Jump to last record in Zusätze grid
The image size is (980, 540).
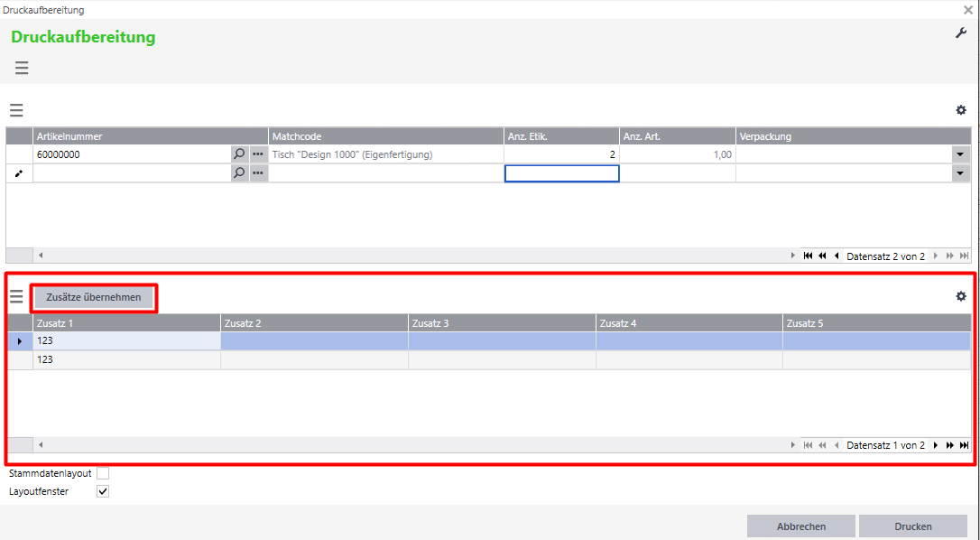point(964,445)
